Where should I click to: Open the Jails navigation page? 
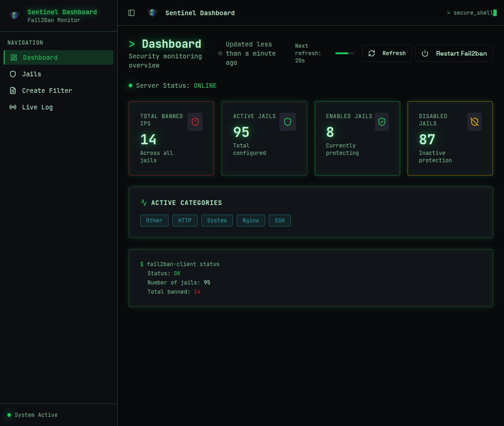click(x=31, y=74)
